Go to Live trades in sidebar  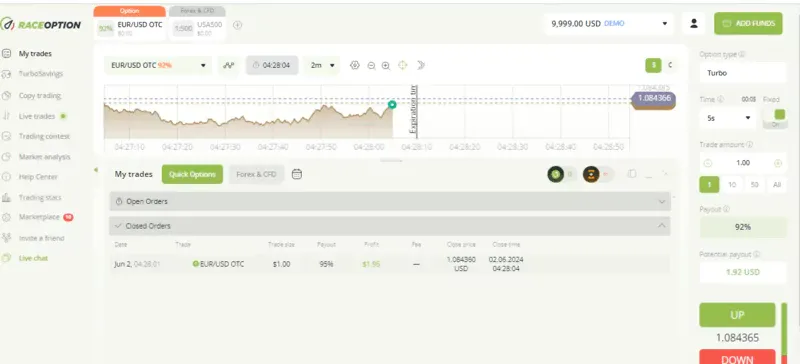[36, 116]
